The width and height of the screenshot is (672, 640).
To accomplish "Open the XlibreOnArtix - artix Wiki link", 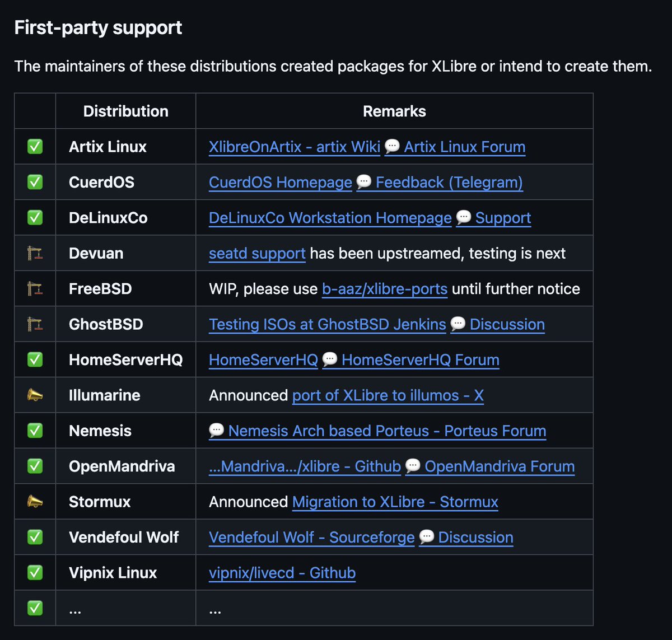I will [x=294, y=147].
